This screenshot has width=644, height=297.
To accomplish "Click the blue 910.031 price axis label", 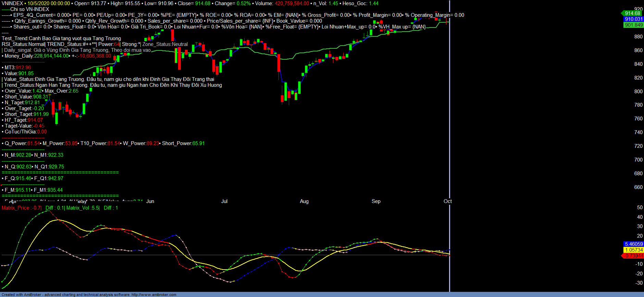I will (633, 19).
